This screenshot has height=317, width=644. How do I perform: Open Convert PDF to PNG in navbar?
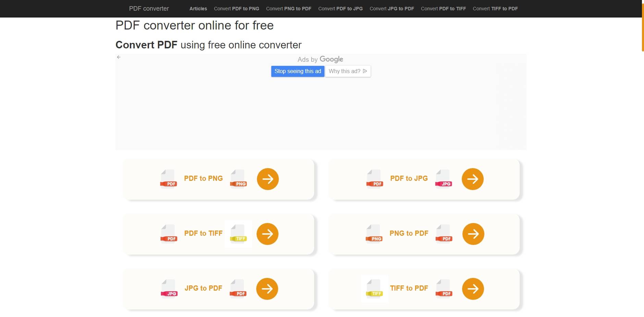click(x=236, y=9)
